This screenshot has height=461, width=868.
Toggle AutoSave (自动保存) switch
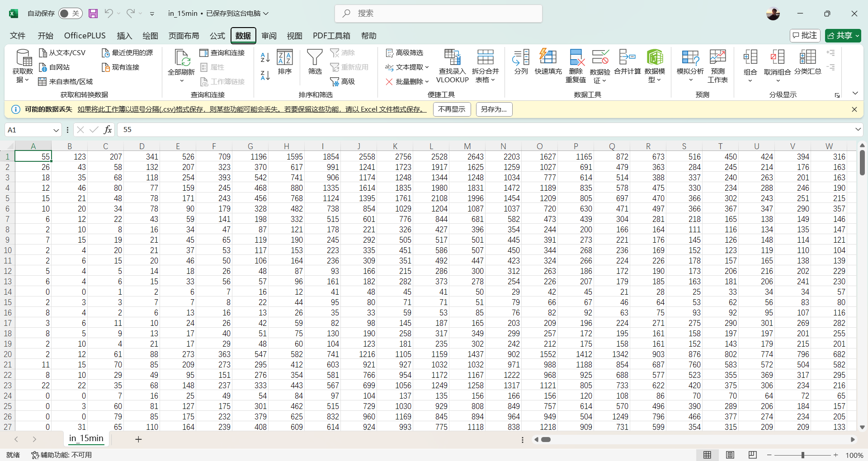(70, 14)
